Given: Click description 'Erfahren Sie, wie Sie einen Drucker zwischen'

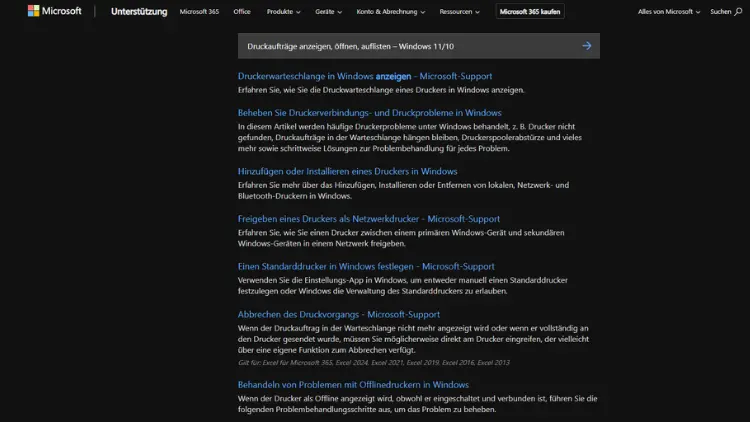Looking at the screenshot, I should (401, 238).
